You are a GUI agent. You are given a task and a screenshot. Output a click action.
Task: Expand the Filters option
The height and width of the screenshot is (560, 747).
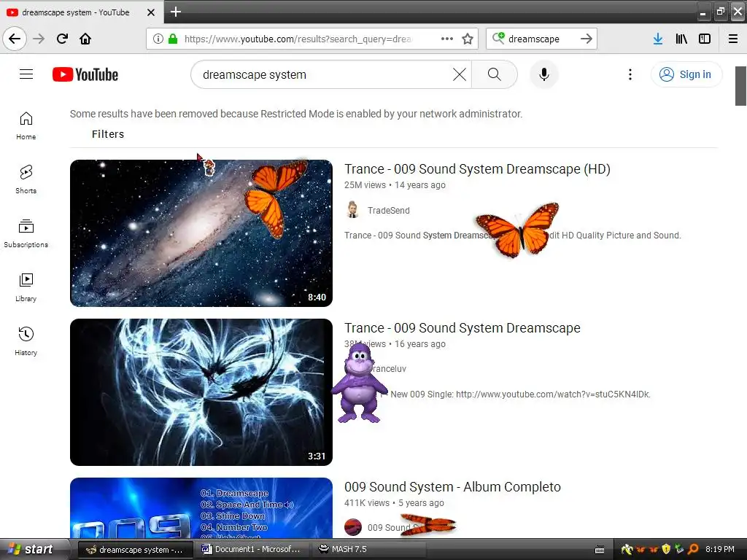(x=108, y=134)
